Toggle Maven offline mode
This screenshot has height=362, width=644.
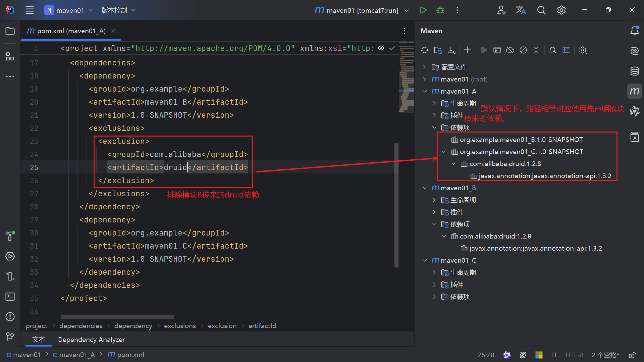(x=510, y=50)
